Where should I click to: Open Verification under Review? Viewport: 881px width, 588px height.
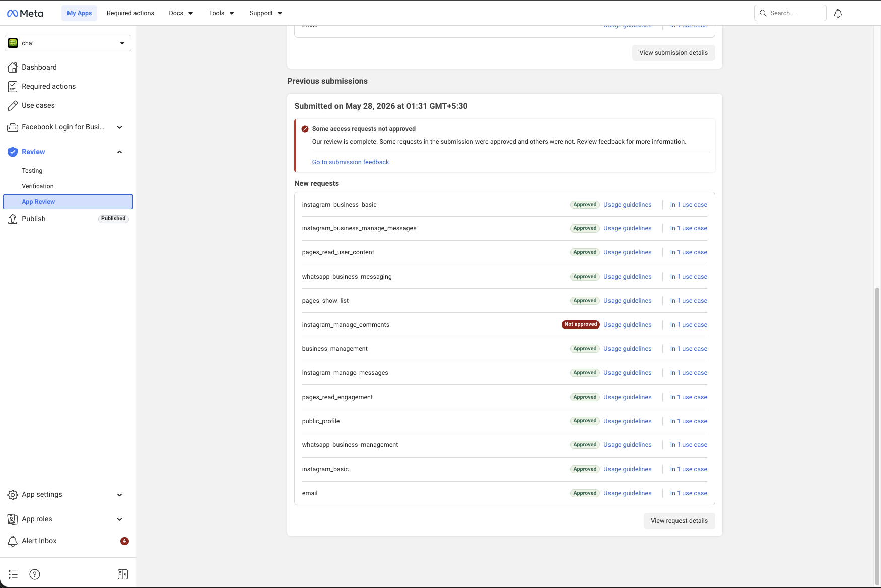pos(38,186)
